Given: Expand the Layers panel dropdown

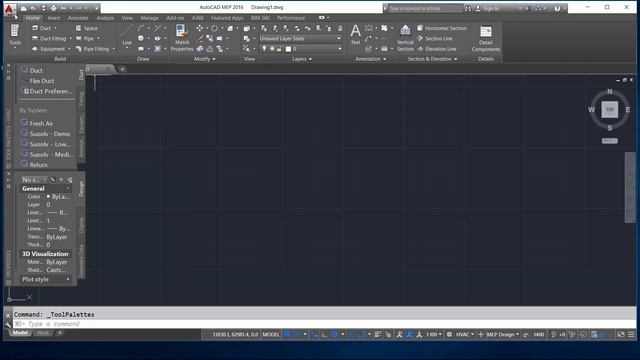Looking at the screenshot, I should click(302, 59).
